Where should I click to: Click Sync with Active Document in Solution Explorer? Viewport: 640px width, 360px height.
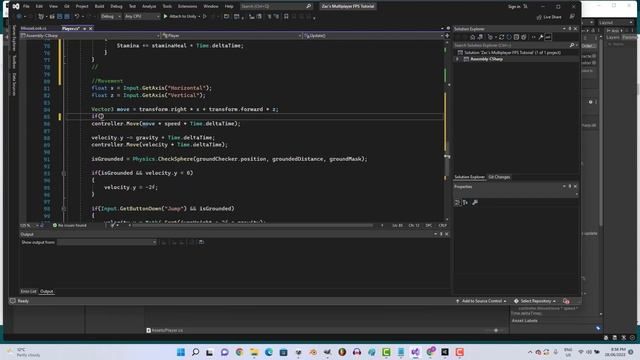coord(502,37)
